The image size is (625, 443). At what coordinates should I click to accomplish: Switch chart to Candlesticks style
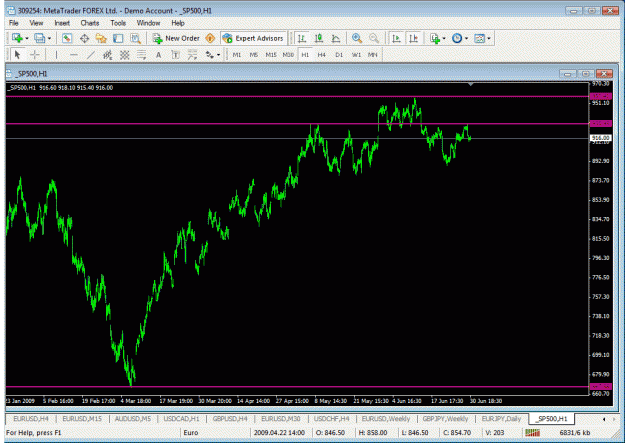(319, 38)
